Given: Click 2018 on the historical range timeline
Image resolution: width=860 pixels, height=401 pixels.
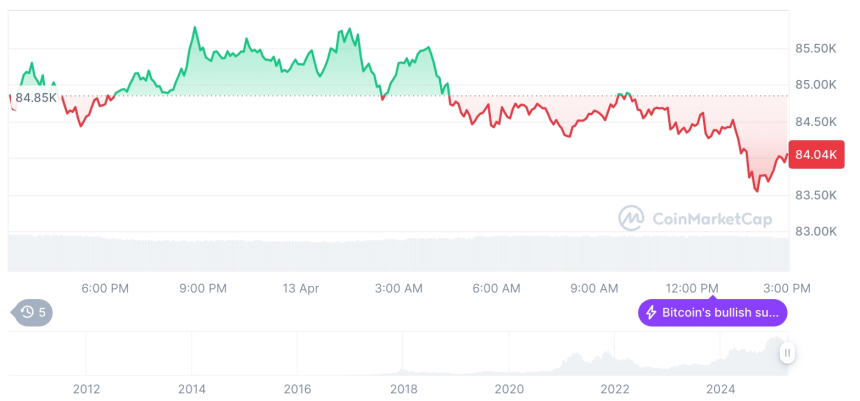Looking at the screenshot, I should (x=403, y=388).
